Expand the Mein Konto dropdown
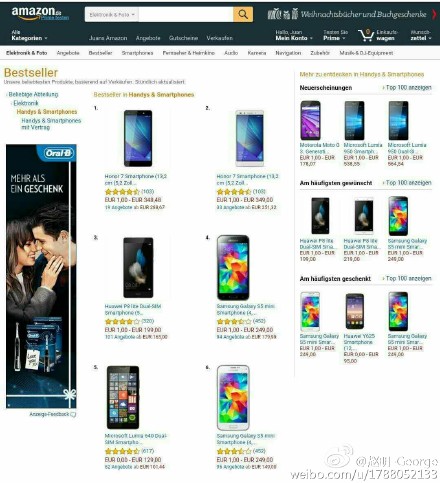440x483 pixels. click(x=294, y=35)
